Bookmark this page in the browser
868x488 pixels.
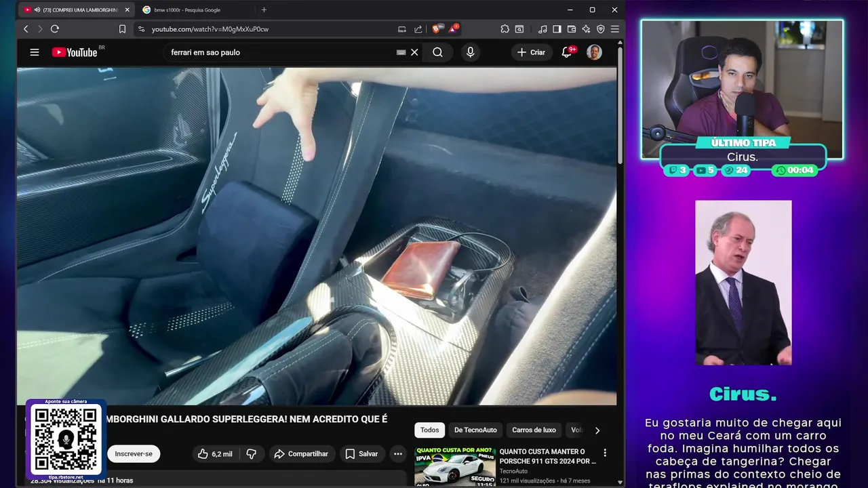pyautogui.click(x=122, y=29)
